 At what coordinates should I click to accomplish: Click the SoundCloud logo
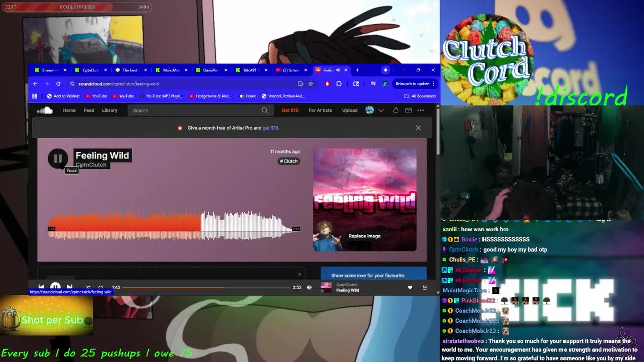point(45,110)
